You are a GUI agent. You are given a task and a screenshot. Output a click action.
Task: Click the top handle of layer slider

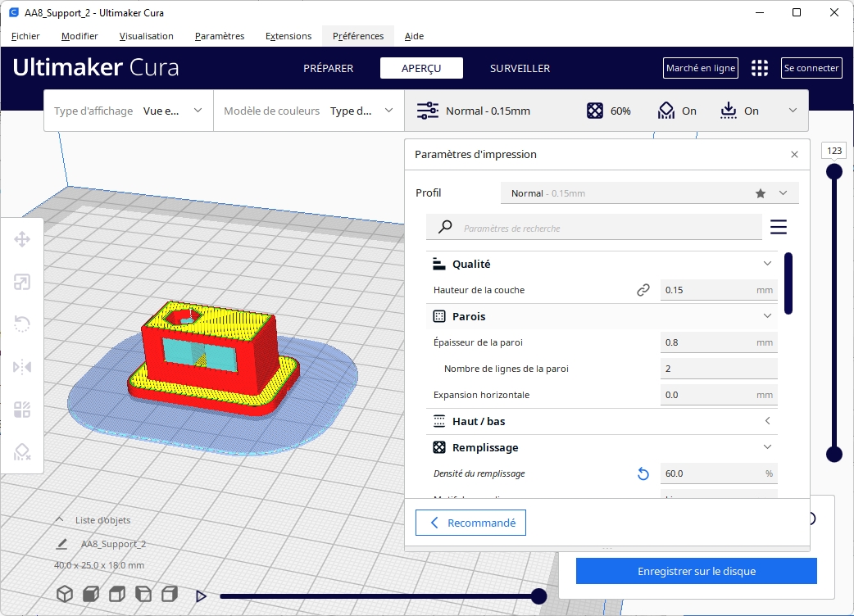(x=834, y=171)
